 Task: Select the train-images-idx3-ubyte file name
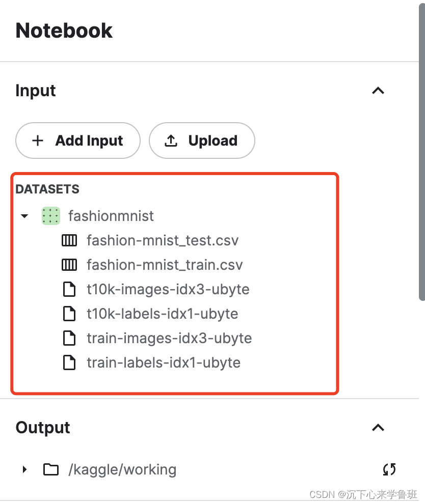click(x=169, y=339)
